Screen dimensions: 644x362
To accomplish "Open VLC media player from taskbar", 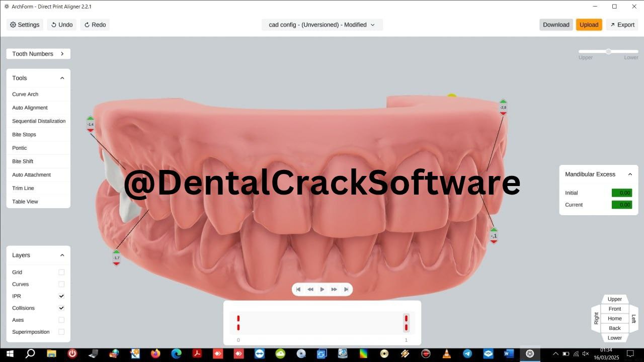I will 446,353.
